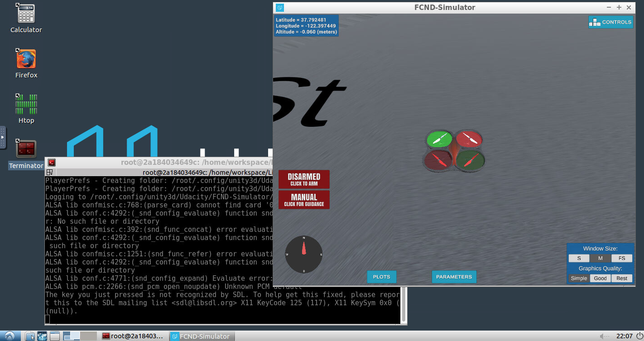This screenshot has height=341, width=644.
Task: Click the green front-left propeller of the quadcopter
Action: (x=440, y=139)
